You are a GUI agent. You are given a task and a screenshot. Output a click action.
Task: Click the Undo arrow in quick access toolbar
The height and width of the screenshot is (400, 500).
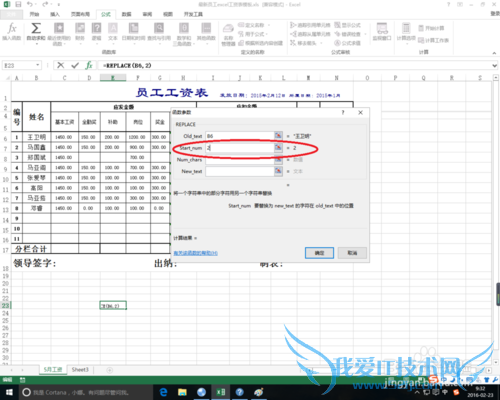point(30,4)
